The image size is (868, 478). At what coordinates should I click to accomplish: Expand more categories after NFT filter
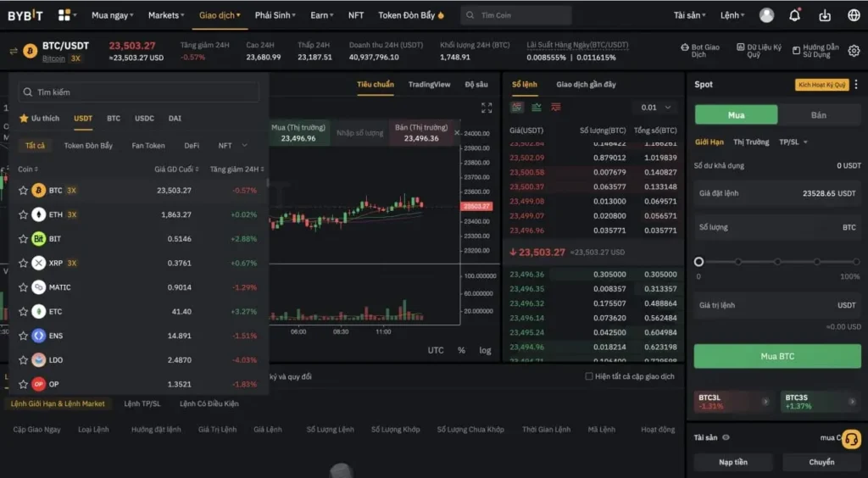click(245, 146)
